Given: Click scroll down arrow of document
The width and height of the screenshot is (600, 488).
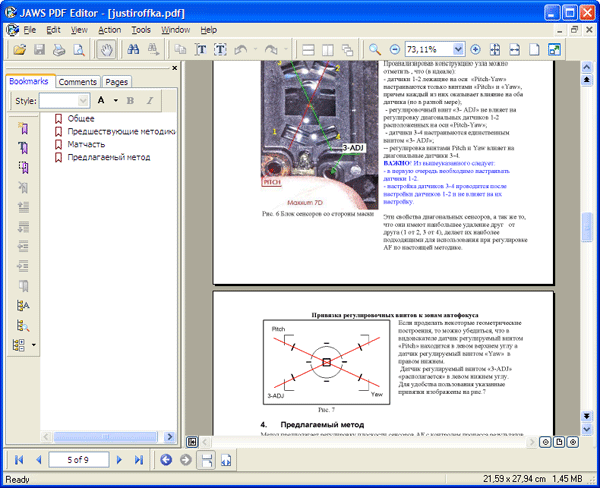Looking at the screenshot, I should (x=587, y=430).
